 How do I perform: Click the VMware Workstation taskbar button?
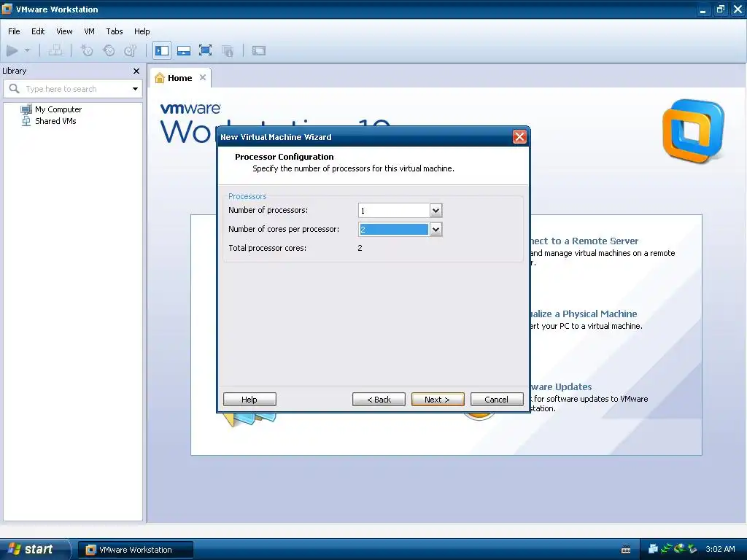135,550
